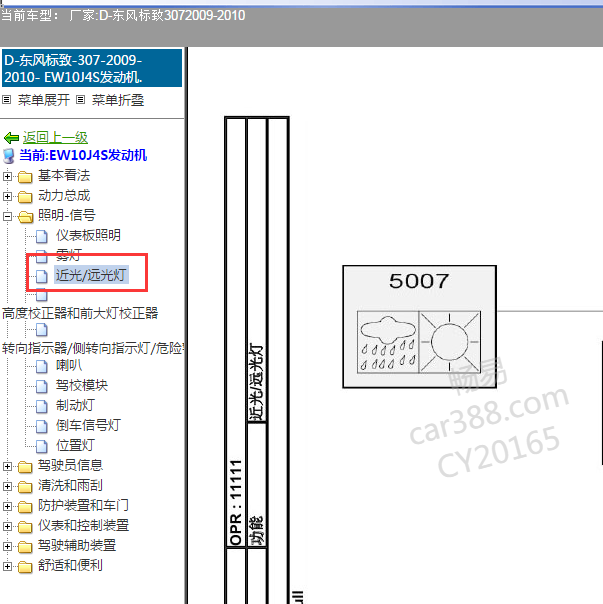Screen dimensions: 603x604
Task: Click the 防护装置和车门 folder icon
Action: pyautogui.click(x=25, y=507)
